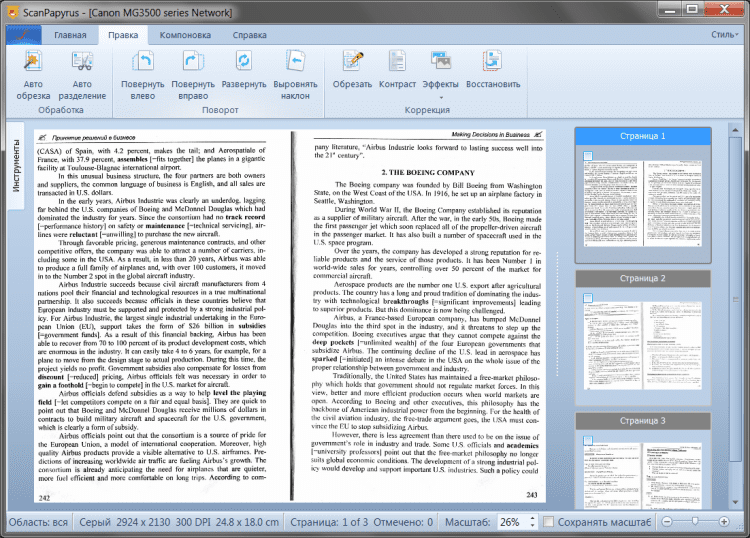Viewport: 750px width, 538px height.
Task: Minimize the ScanPapyrus window
Action: [670, 8]
